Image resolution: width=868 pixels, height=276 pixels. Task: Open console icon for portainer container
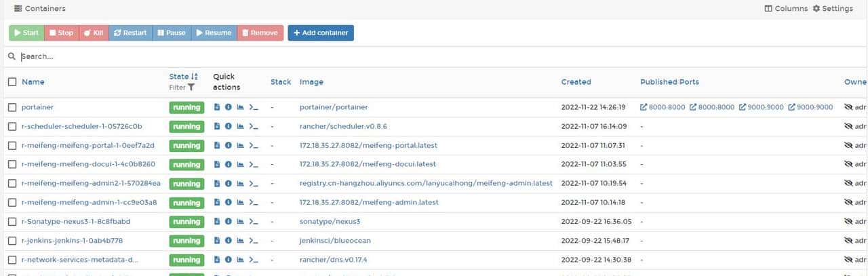tap(254, 107)
